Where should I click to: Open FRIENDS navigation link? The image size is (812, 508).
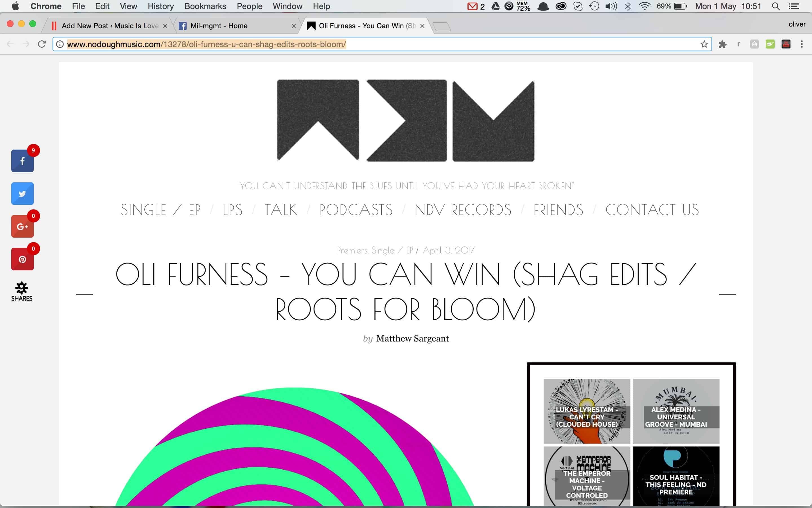click(x=558, y=210)
